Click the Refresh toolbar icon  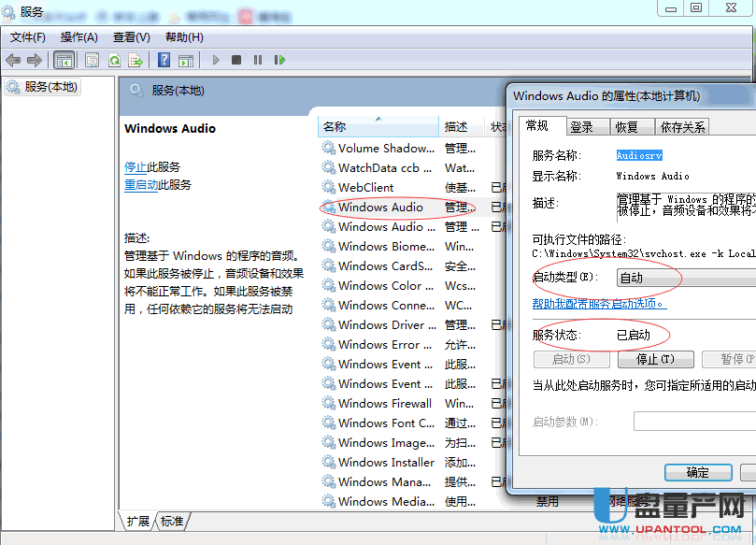click(114, 60)
